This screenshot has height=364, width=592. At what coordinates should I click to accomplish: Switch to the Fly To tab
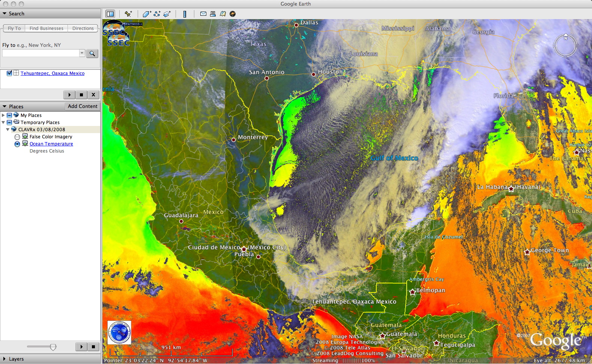[x=14, y=28]
